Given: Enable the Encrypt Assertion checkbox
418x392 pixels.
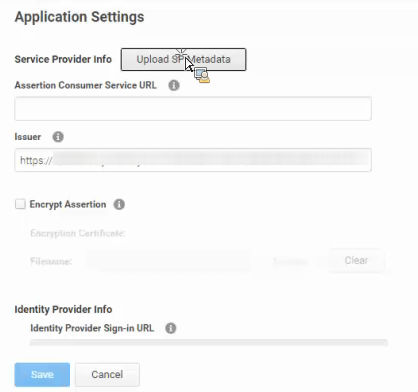Looking at the screenshot, I should (x=20, y=204).
